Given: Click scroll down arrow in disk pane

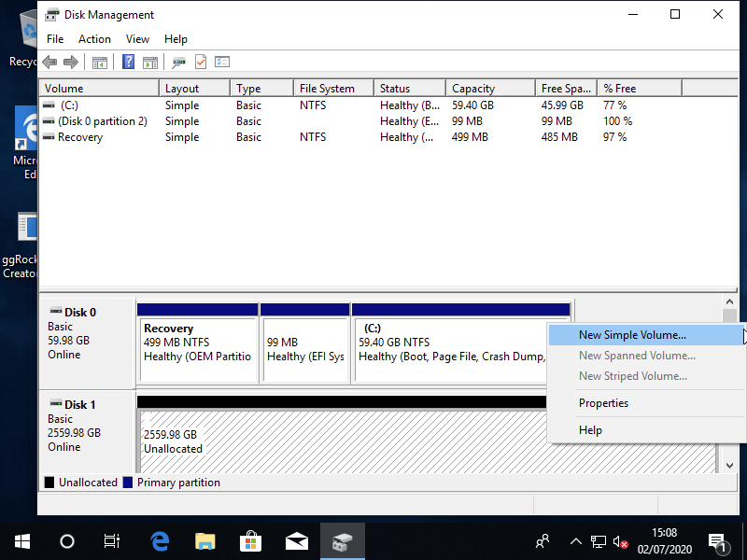Looking at the screenshot, I should point(729,466).
